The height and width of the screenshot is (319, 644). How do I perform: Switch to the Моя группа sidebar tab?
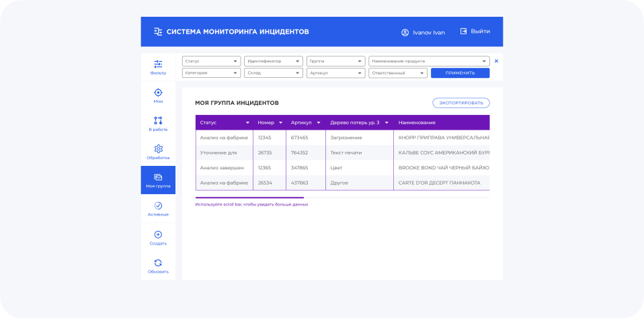pos(158,180)
